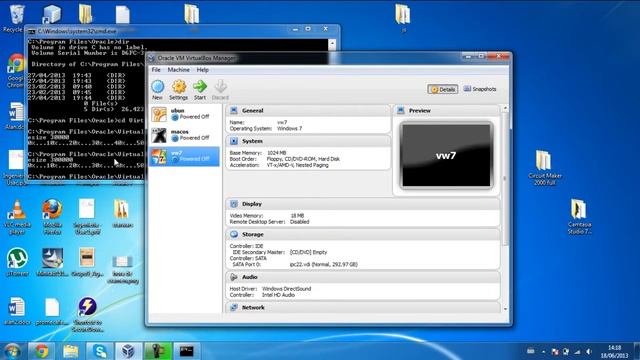Click the details pane vertical scrollbar
Viewport: 640px width, 360px height.
pyautogui.click(x=506, y=178)
